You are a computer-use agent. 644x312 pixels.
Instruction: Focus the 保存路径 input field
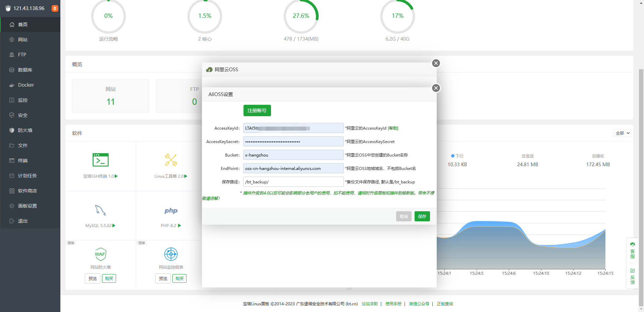293,182
